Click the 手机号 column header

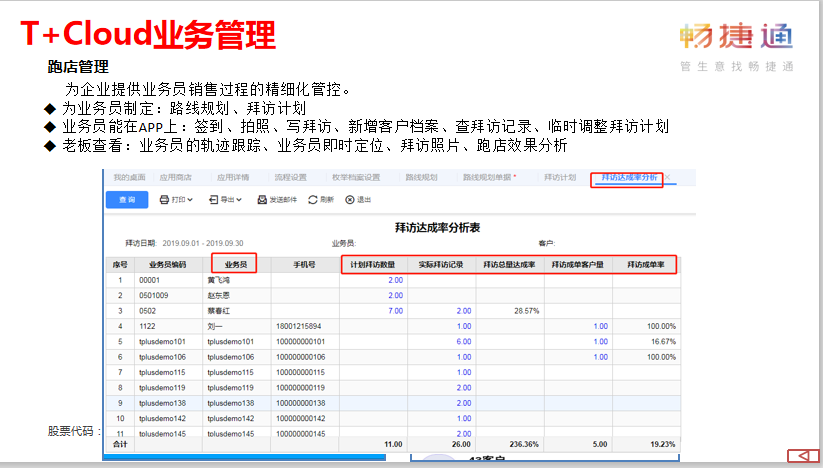[304, 265]
